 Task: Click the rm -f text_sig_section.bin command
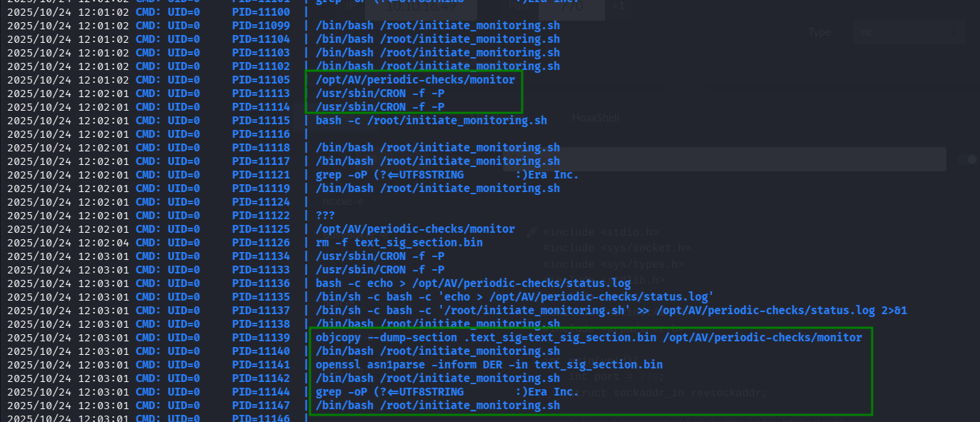(399, 242)
